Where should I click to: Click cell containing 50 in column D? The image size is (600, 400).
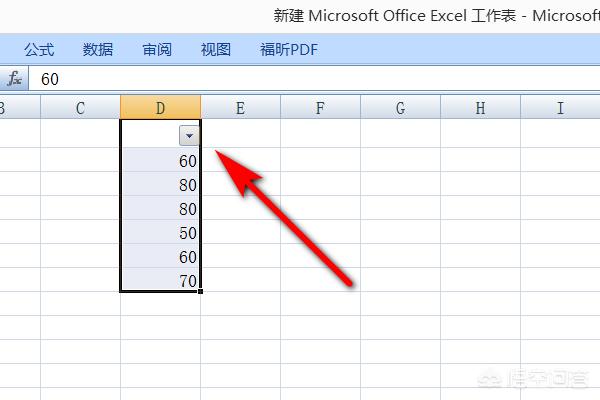160,232
